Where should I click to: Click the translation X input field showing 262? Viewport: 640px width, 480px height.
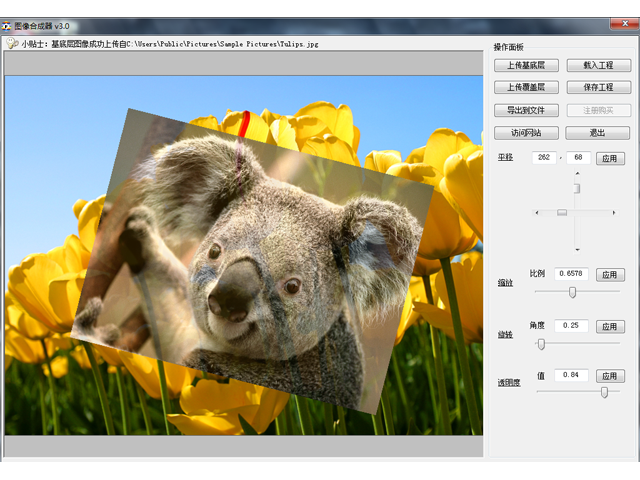tap(544, 158)
